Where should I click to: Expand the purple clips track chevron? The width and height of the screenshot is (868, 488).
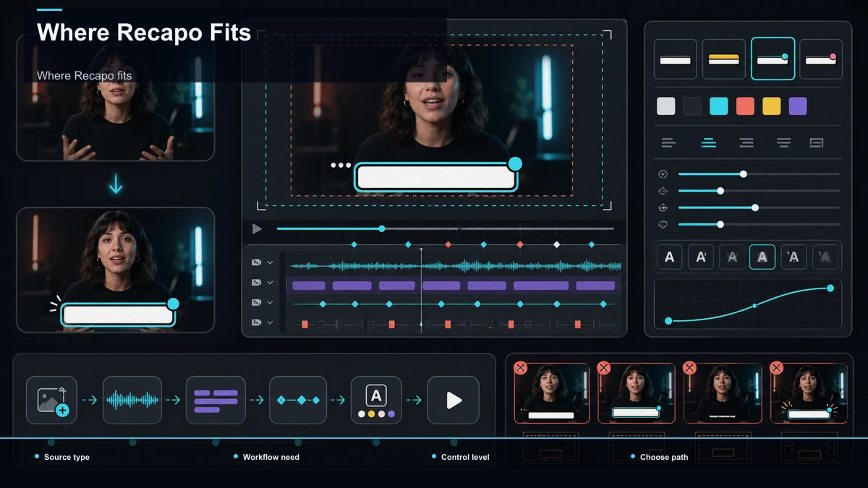point(271,283)
